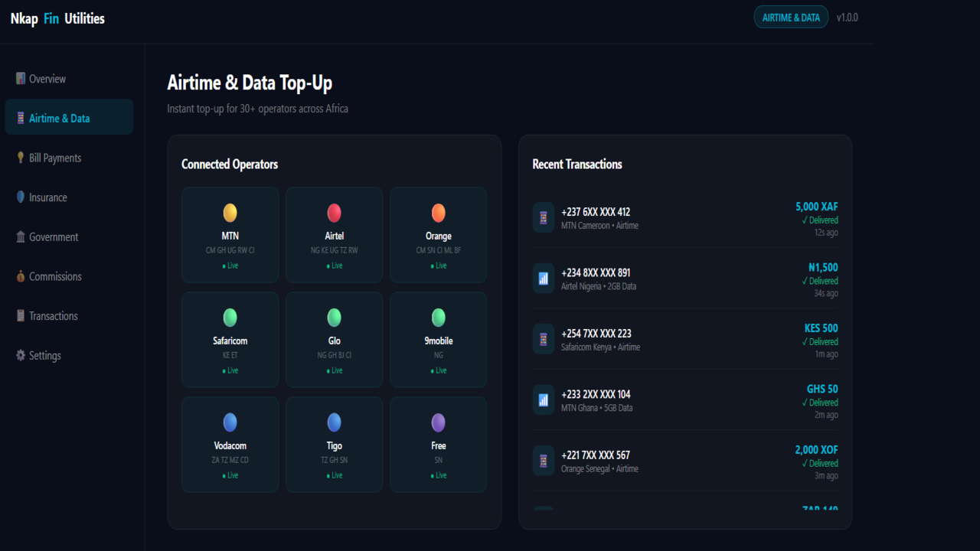Click country codes "CM SN CI ML BF"
Image resolution: width=980 pixels, height=551 pixels.
pyautogui.click(x=439, y=250)
